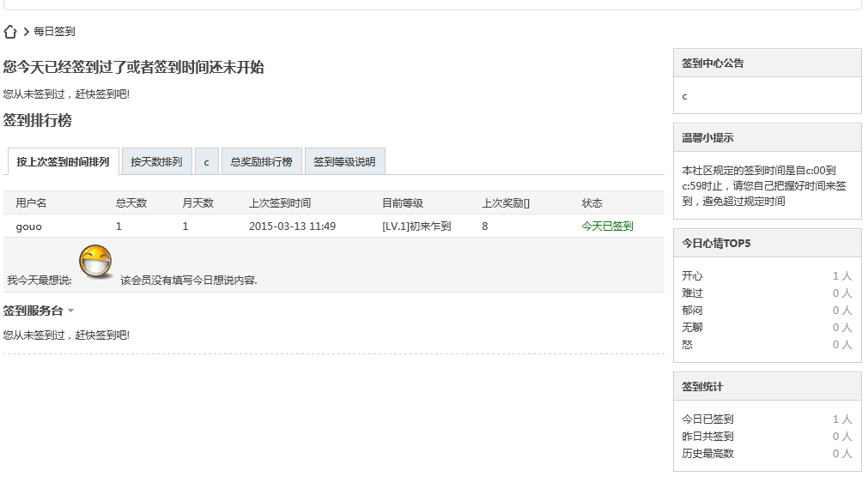Screen dimensions: 868x495
Task: Click the 郁闷 mood entry
Action: coord(692,310)
